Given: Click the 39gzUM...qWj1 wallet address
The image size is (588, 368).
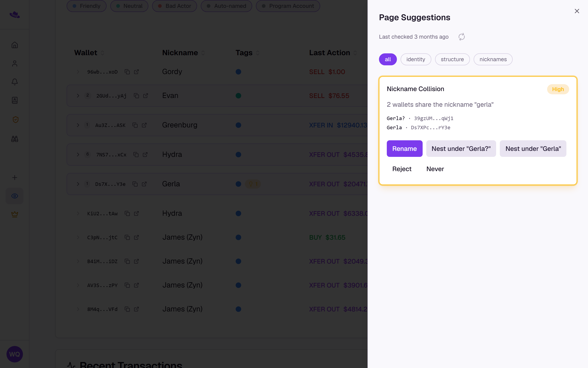Looking at the screenshot, I should point(434,118).
